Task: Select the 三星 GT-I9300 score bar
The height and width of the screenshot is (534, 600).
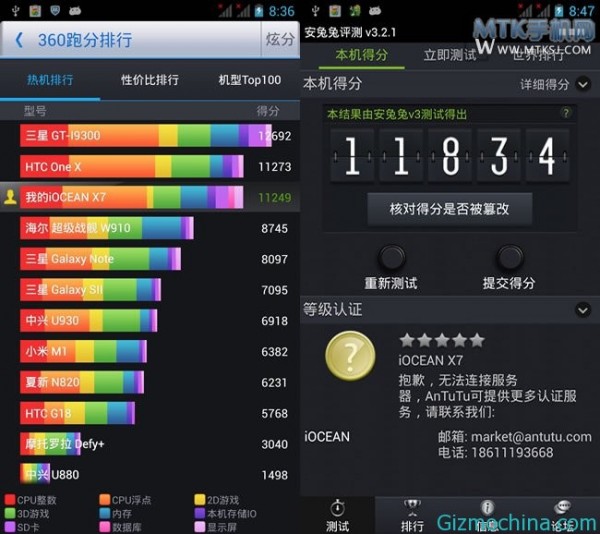Action: [x=146, y=135]
